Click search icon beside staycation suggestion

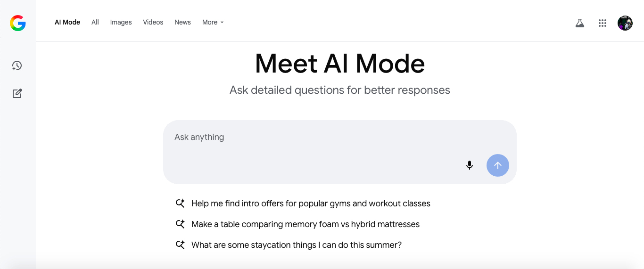pyautogui.click(x=180, y=245)
